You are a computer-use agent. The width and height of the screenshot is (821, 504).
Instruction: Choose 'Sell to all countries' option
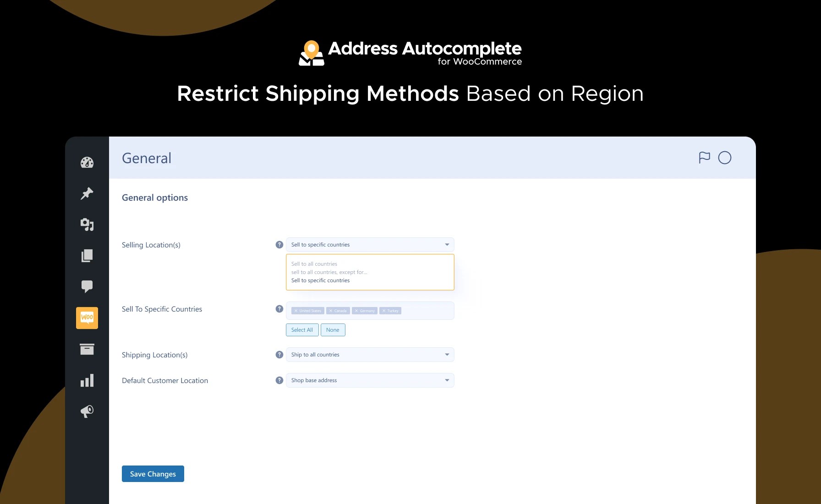coord(314,263)
